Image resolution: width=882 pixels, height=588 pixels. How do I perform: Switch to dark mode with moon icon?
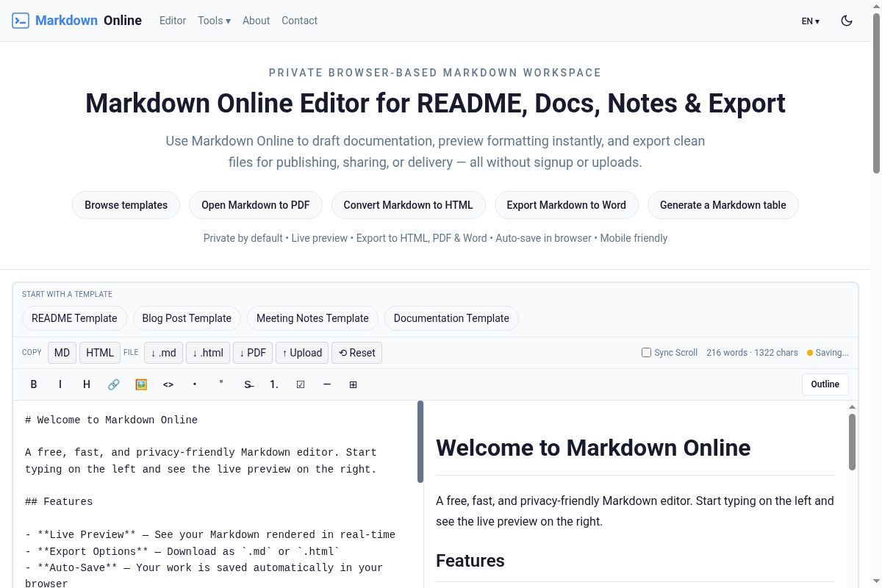click(x=847, y=21)
